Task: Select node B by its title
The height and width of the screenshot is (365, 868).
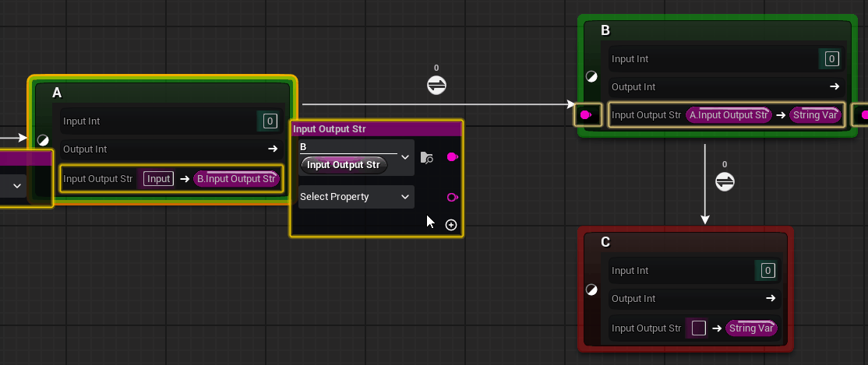Action: 605,31
